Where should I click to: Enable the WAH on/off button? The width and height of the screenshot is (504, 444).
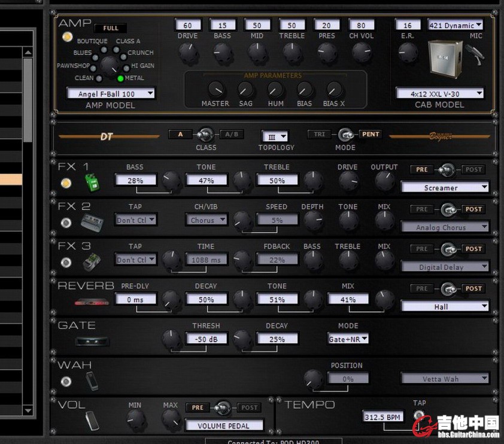66,381
